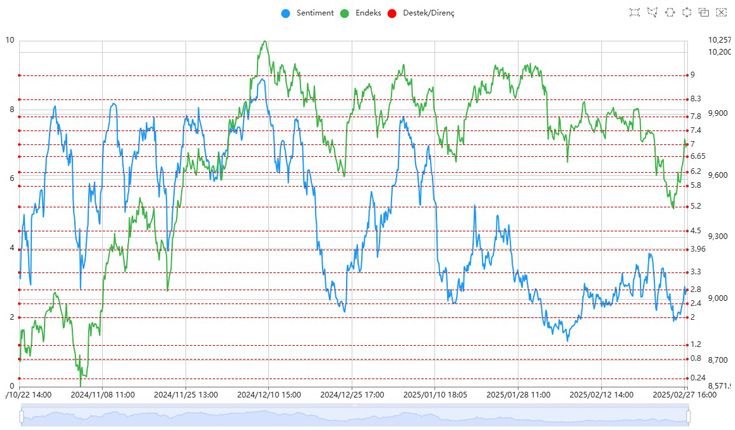Clear brush selections with the X icon
The image size is (735, 430).
pos(721,12)
